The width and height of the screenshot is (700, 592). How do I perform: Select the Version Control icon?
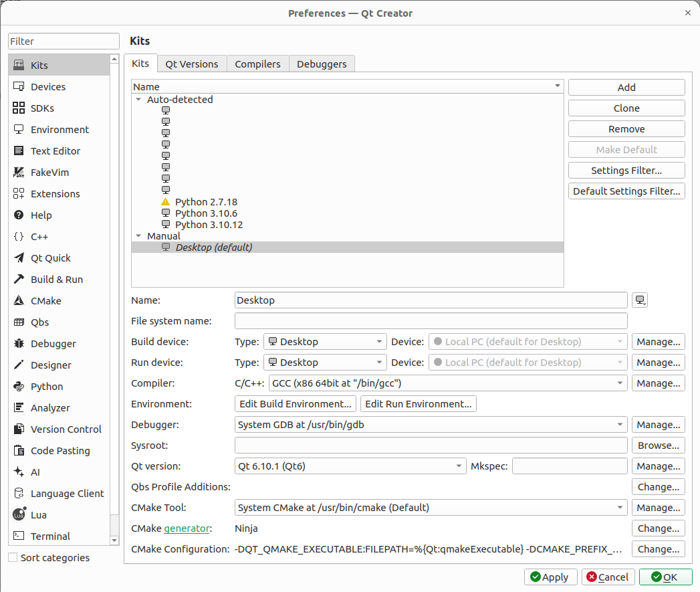19,429
